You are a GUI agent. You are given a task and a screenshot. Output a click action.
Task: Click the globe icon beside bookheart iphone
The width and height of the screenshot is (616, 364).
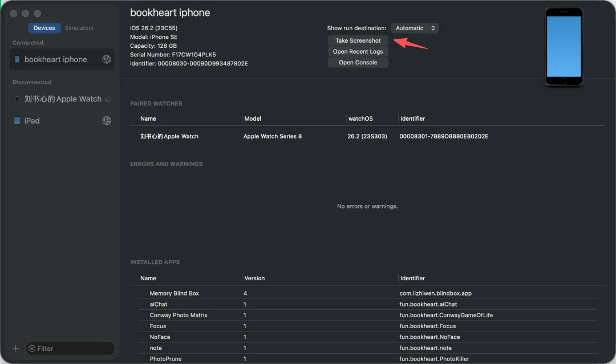point(106,59)
